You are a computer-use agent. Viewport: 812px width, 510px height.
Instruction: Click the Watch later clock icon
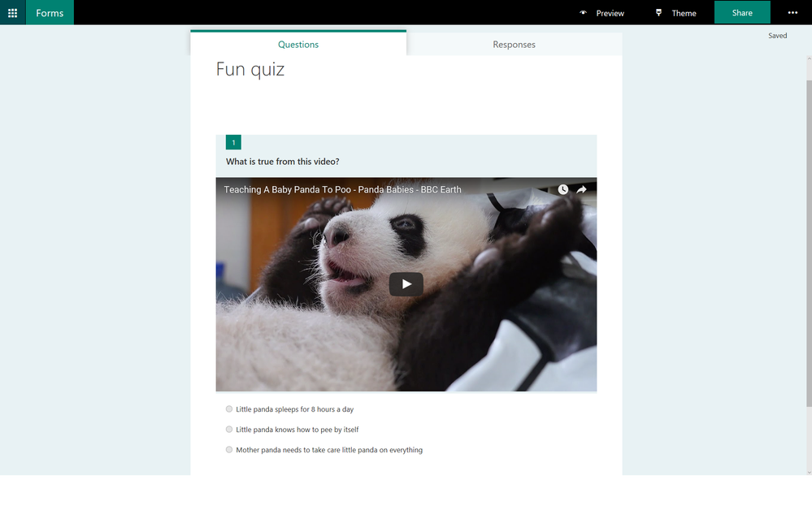(563, 189)
